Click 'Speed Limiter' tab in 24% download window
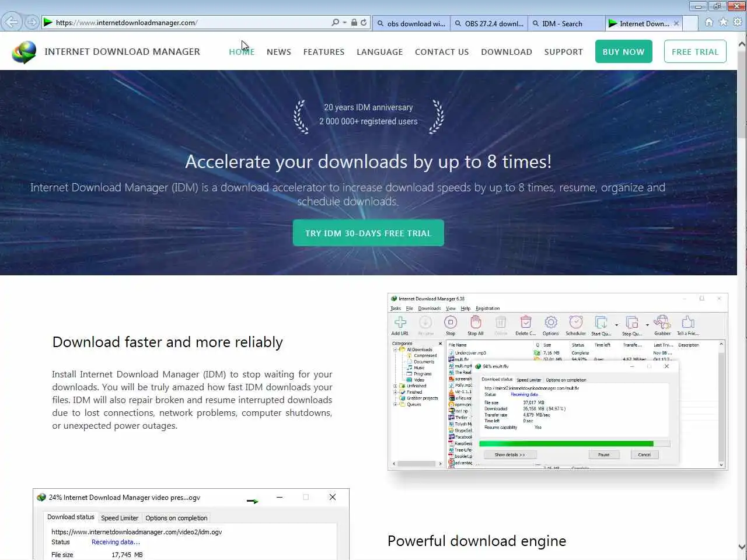Screen dimensions: 747x560 pos(120,518)
